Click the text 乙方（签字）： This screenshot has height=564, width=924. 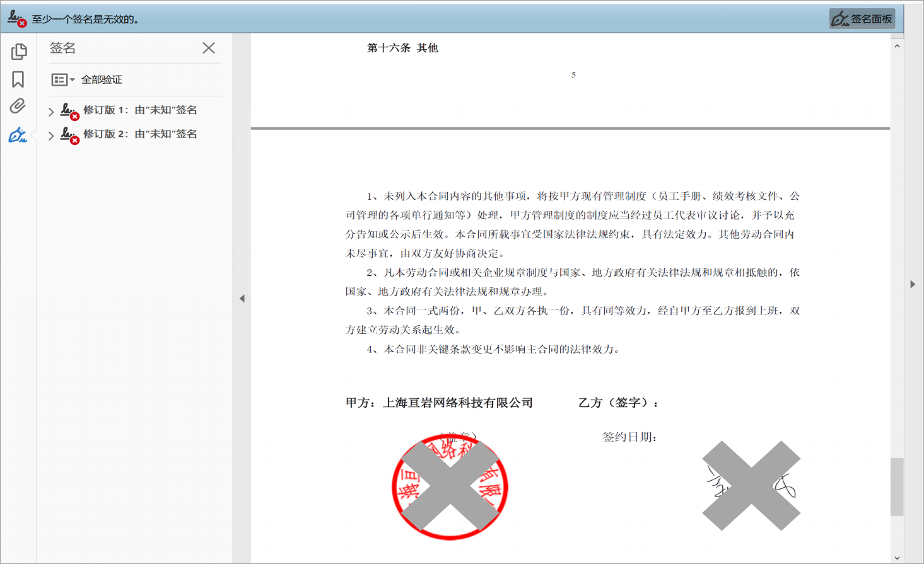[x=619, y=403]
